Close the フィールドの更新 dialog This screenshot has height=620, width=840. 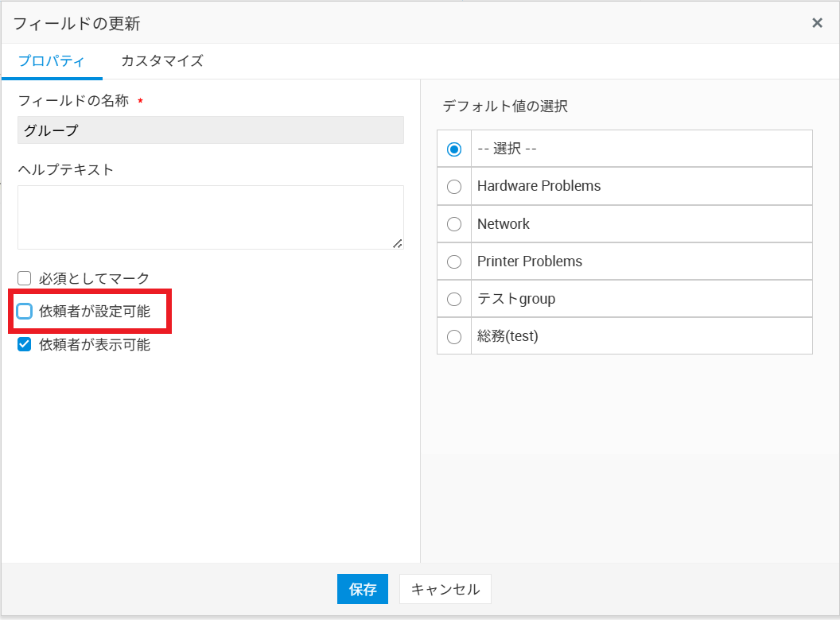point(817,23)
